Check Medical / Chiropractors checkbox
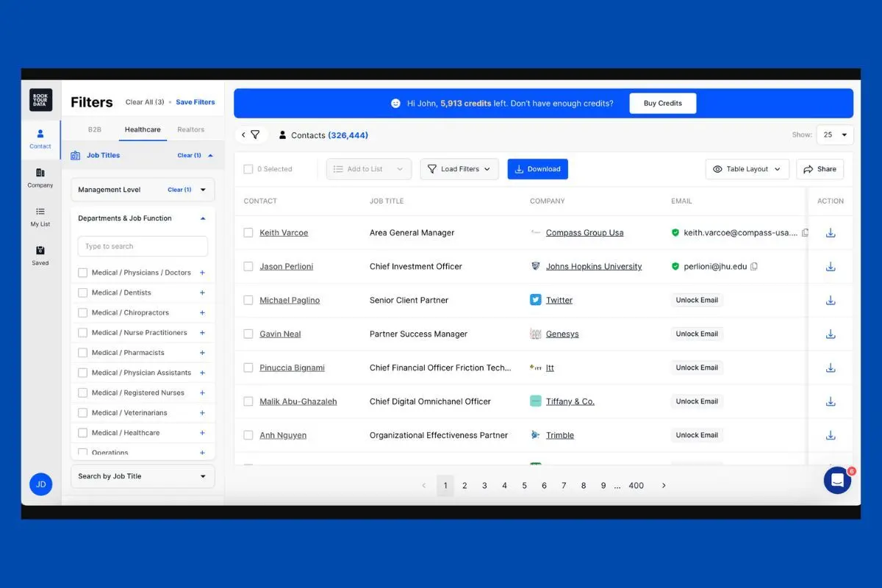Screen dimensions: 882x588 pyautogui.click(x=82, y=313)
